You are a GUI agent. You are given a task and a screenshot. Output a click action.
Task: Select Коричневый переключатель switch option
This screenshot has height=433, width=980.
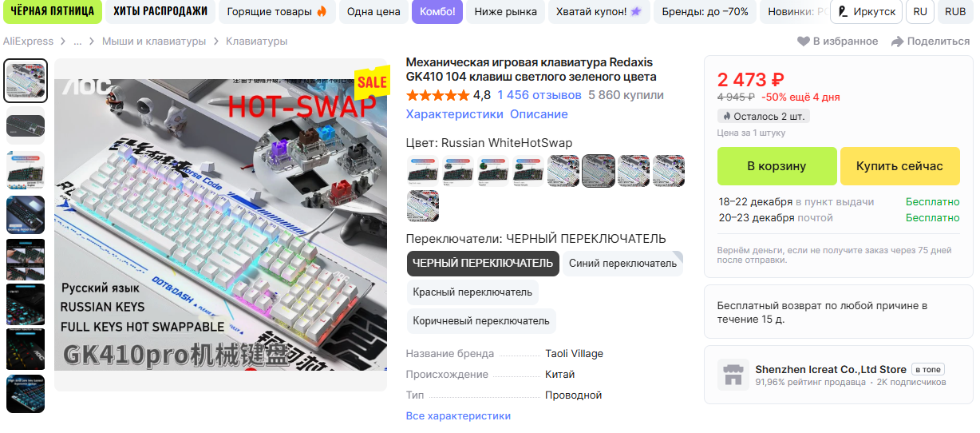click(481, 321)
